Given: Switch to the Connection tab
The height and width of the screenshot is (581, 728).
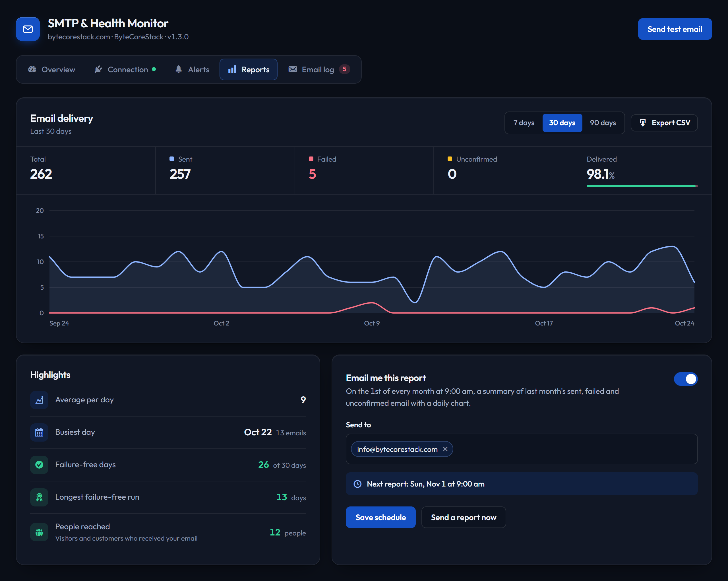Looking at the screenshot, I should click(125, 69).
